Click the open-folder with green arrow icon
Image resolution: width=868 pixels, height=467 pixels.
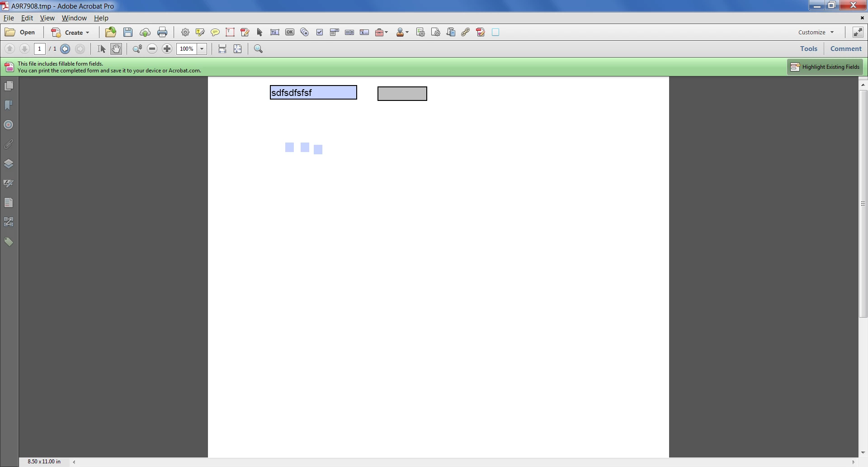(111, 32)
